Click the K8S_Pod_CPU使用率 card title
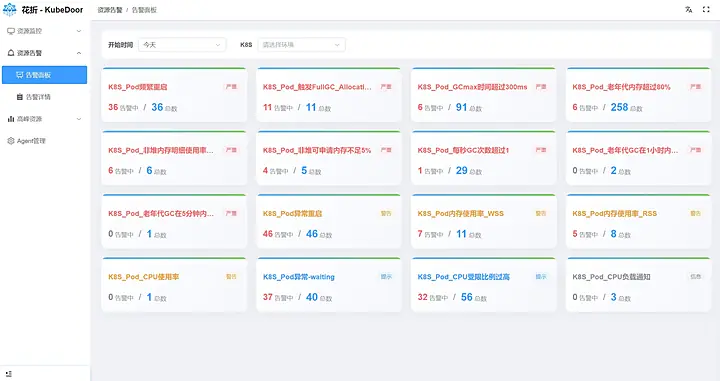Viewport: 720px width, 381px height. coord(144,277)
